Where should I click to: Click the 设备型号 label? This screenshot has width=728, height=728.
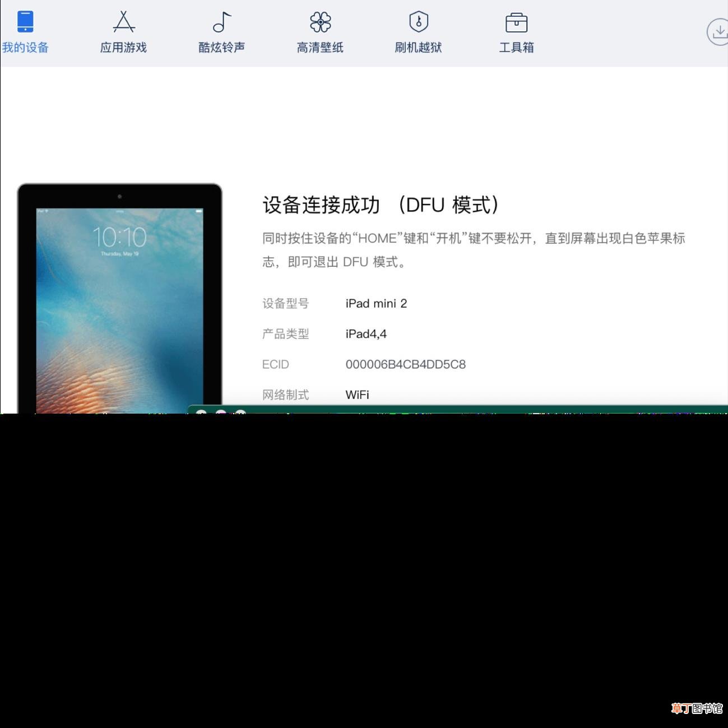[x=286, y=304]
